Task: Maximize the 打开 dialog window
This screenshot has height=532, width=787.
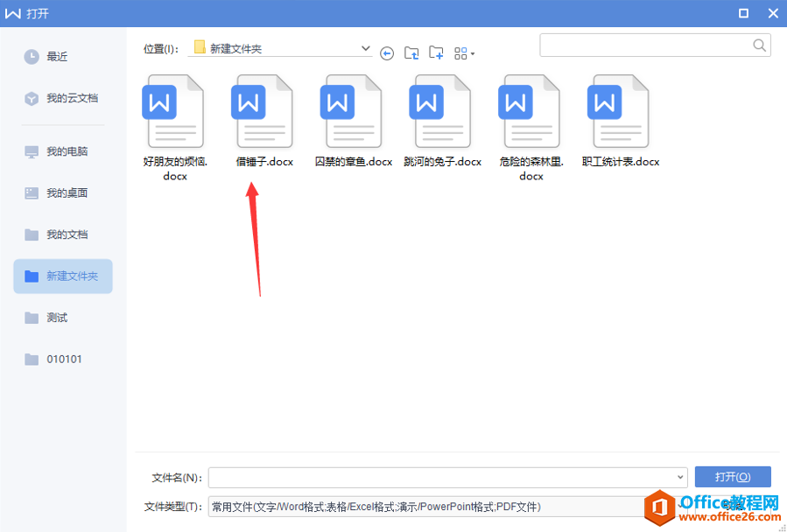Action: coord(744,13)
